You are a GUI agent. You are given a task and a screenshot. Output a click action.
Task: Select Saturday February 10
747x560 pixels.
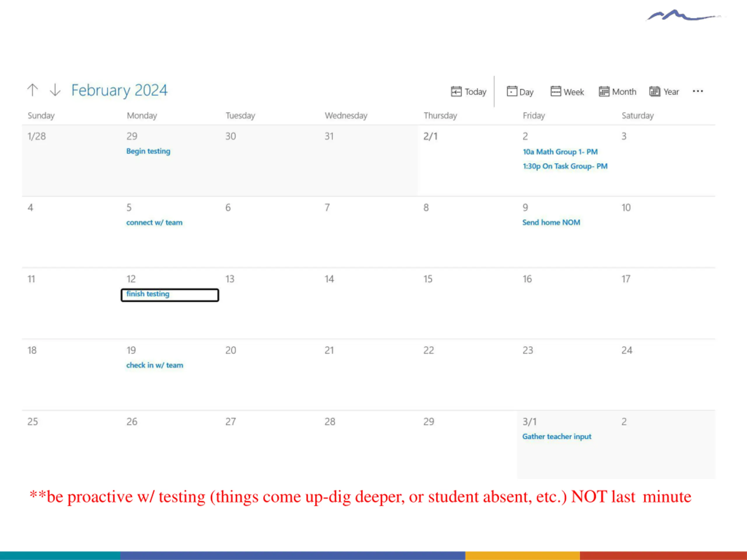[x=626, y=208]
